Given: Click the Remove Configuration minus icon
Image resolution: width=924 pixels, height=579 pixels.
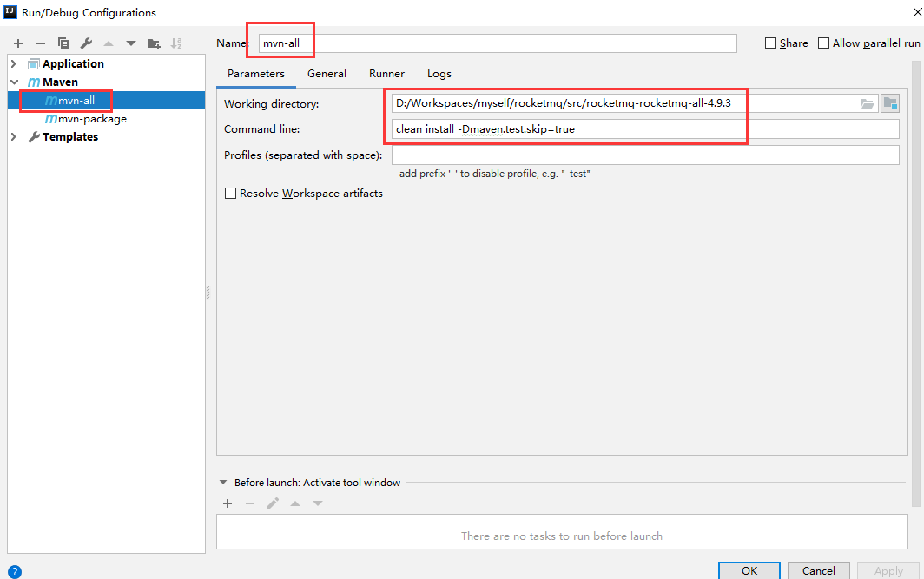Looking at the screenshot, I should [x=40, y=43].
